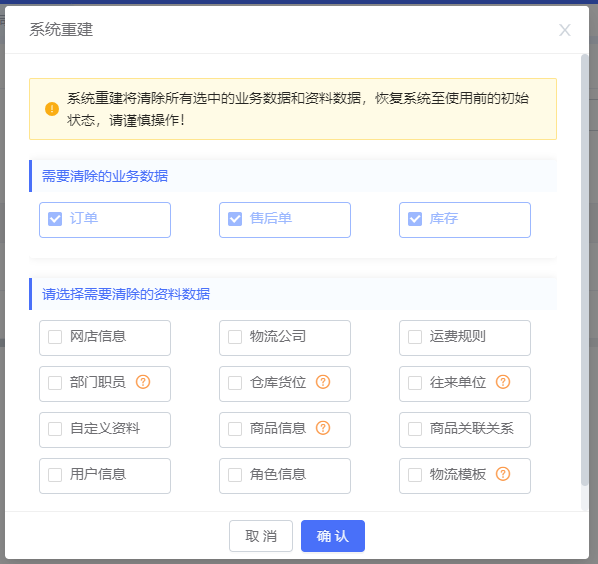Check the 网店信息 checkbox
The height and width of the screenshot is (564, 598).
coord(55,337)
